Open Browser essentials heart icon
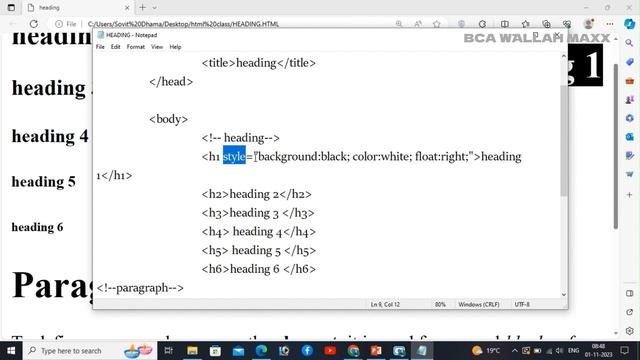Image resolution: width=640 pixels, height=360 pixels. 567,24
